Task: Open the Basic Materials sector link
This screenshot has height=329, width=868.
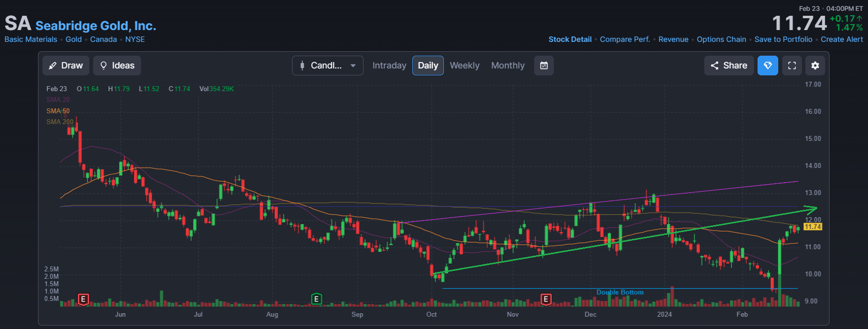Action: [31, 39]
